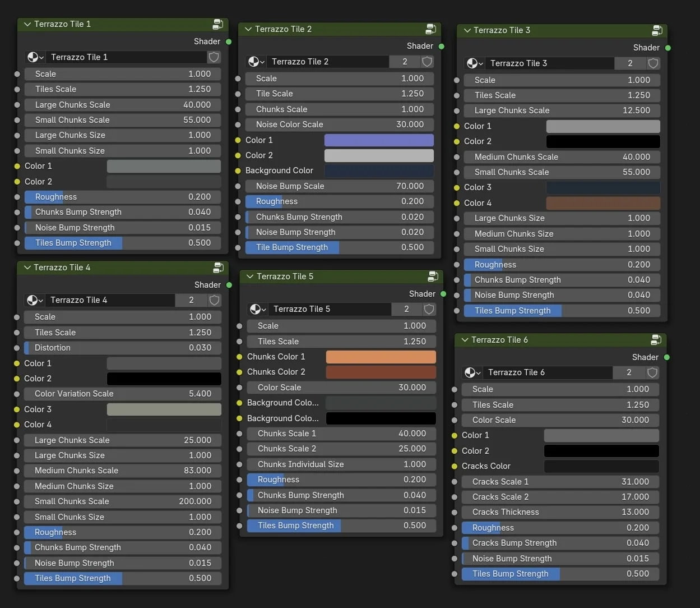
Task: Click the node group icon on Terrazzo Tile 3 header
Action: [656, 30]
